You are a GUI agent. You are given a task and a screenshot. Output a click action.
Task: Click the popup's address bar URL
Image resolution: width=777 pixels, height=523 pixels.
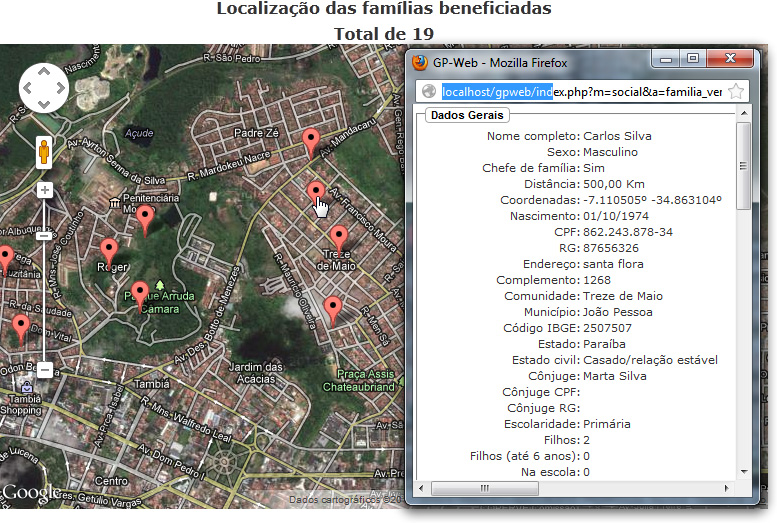point(582,92)
